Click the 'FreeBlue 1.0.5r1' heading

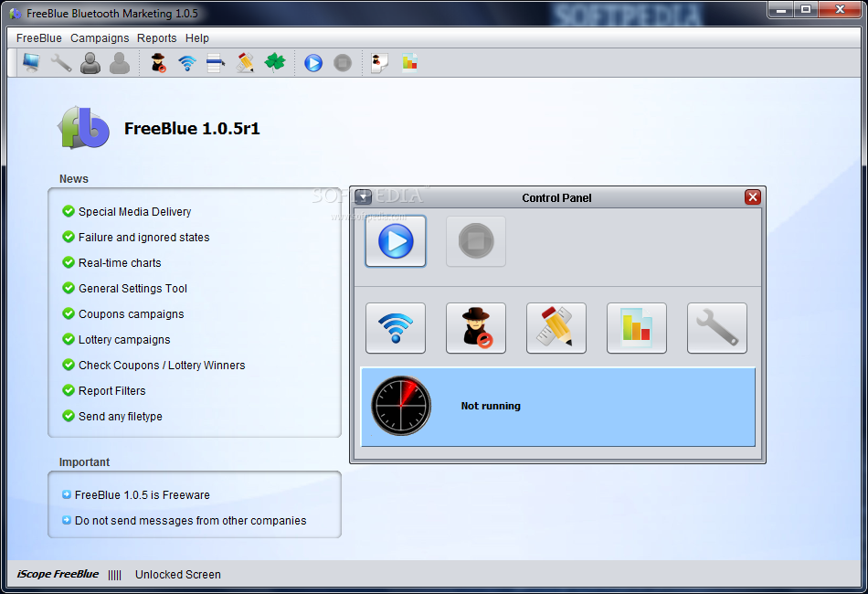192,129
